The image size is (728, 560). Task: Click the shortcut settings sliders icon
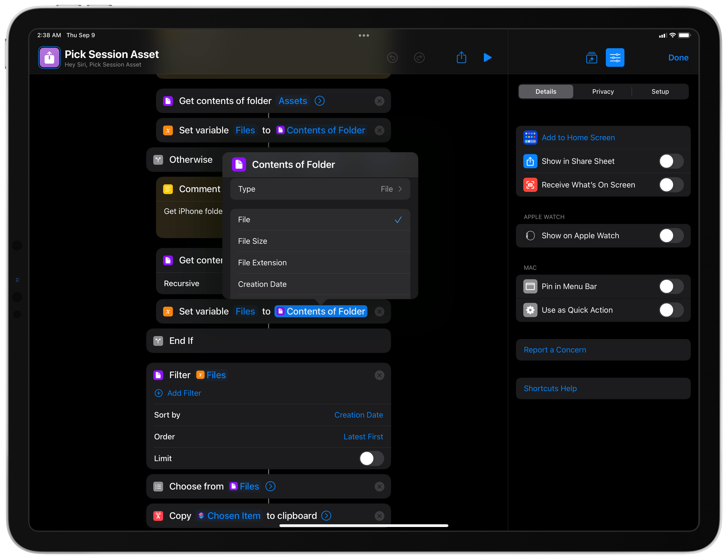point(614,57)
